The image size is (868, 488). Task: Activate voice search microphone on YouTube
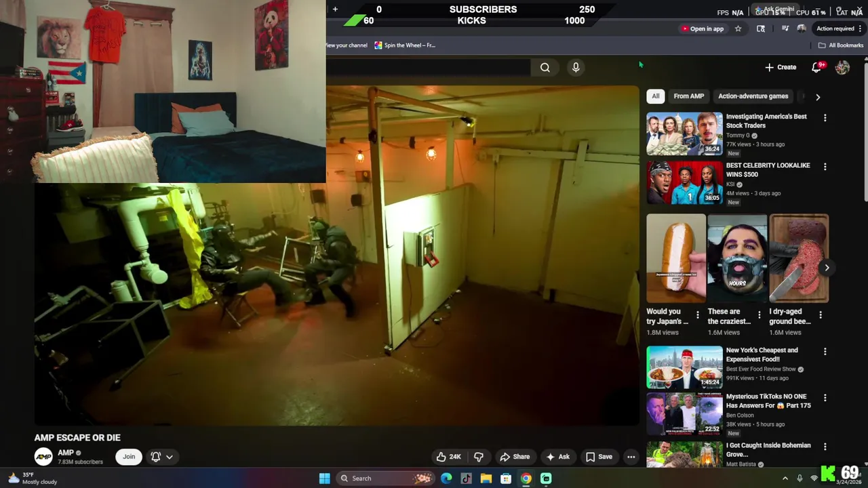[576, 67]
